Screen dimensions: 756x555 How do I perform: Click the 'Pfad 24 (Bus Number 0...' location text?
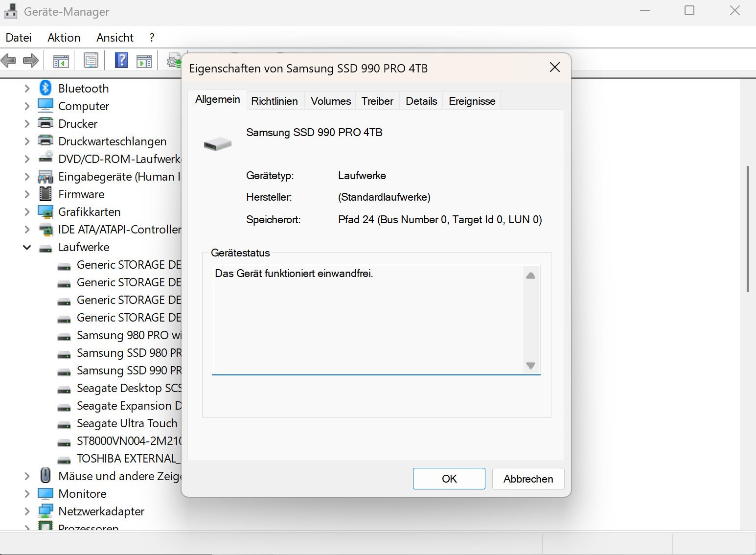pyautogui.click(x=440, y=220)
